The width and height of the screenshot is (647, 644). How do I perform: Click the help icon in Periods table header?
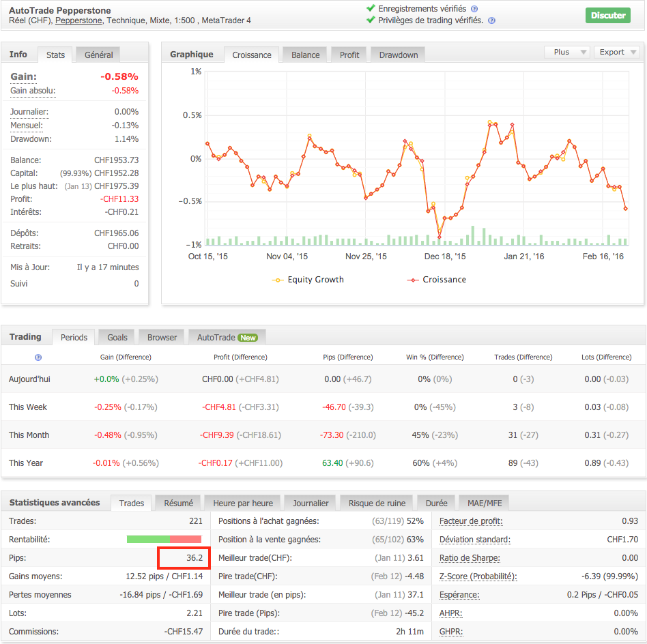coord(38,357)
